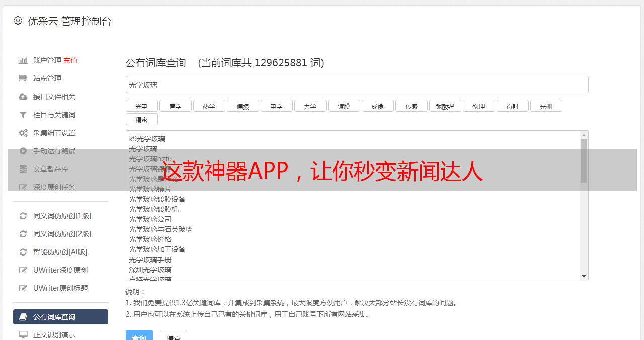644x340 pixels.
Task: Select the 成像 tag button
Action: [378, 106]
